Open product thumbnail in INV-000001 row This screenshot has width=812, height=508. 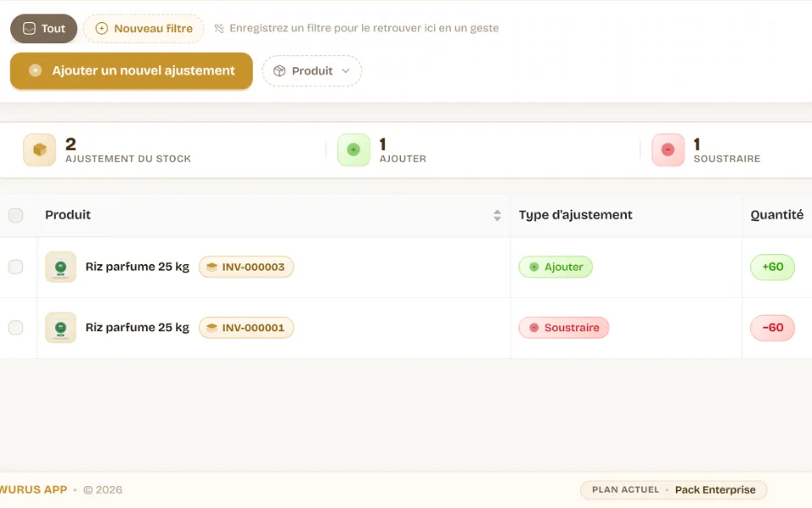click(61, 328)
